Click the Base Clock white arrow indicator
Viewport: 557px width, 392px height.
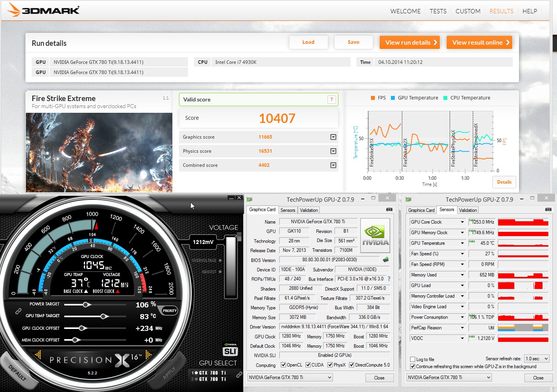click(x=86, y=291)
